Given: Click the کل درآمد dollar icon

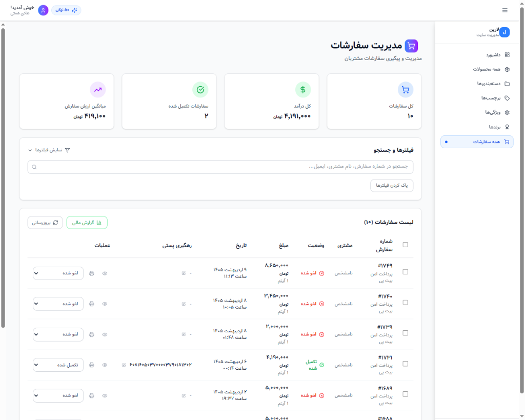Looking at the screenshot, I should coord(302,90).
